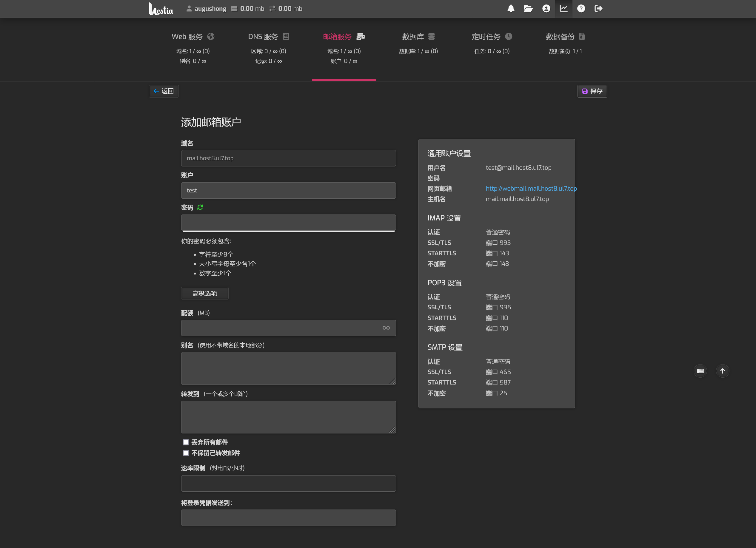The width and height of the screenshot is (756, 548).
Task: Set quota to unlimited with infinity icon
Action: 386,328
